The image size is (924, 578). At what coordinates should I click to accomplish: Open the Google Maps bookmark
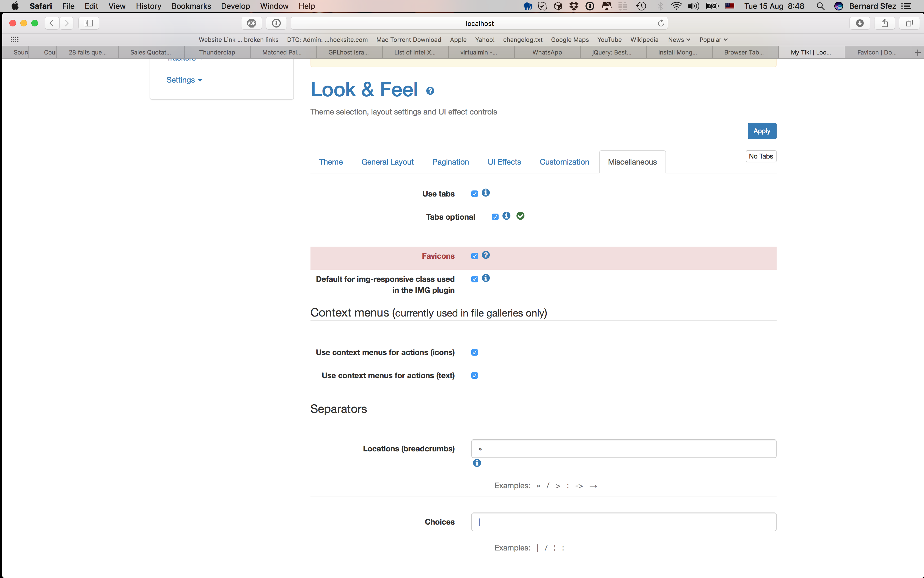coord(570,39)
